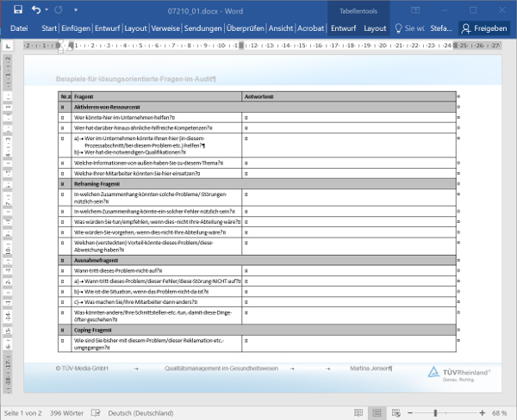Open Customize Quick Access Toolbar dropdown

click(x=76, y=9)
